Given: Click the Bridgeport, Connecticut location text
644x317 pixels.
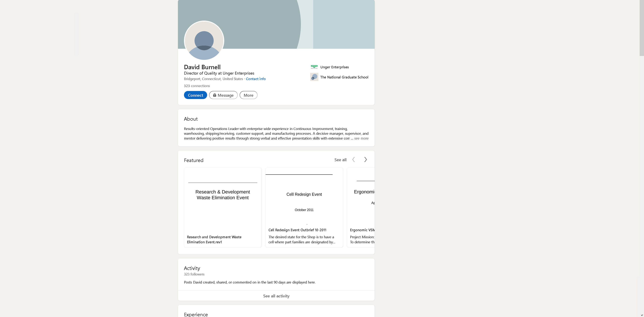Looking at the screenshot, I should tap(213, 79).
